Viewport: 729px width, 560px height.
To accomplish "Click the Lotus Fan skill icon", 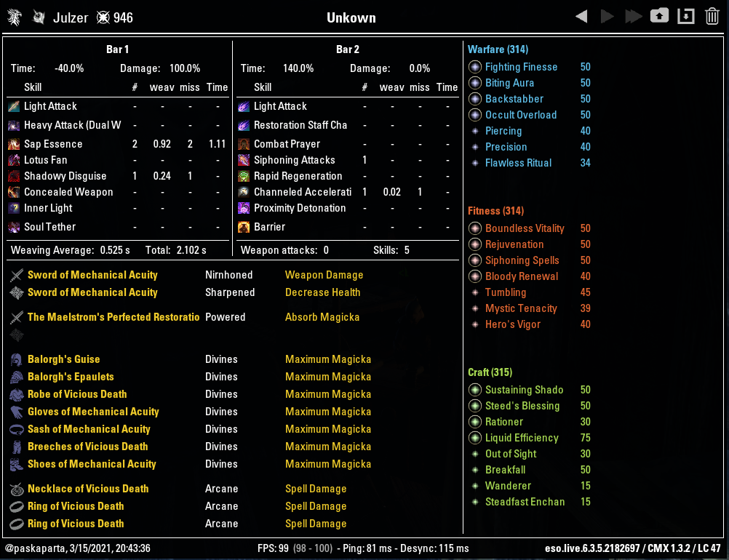I will pyautogui.click(x=14, y=160).
